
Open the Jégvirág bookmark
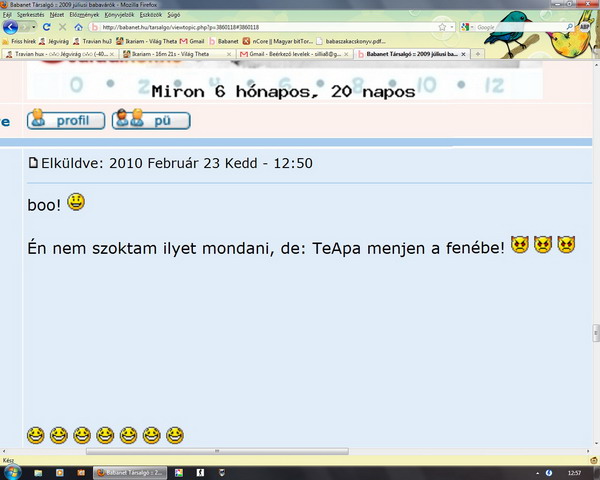54,41
